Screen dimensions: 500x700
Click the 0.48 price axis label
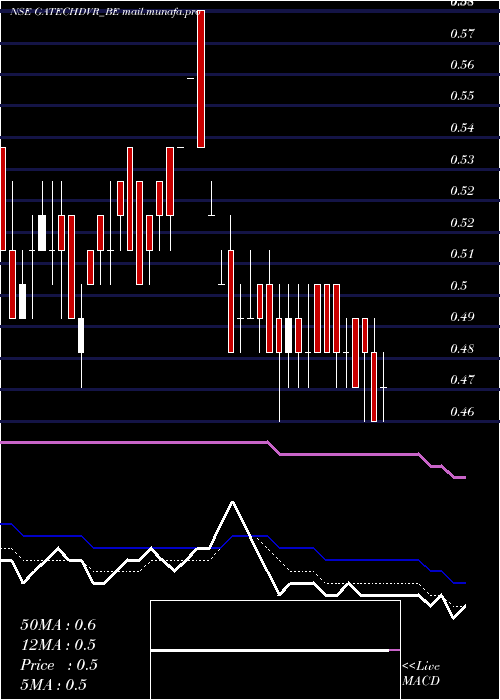[x=462, y=348]
